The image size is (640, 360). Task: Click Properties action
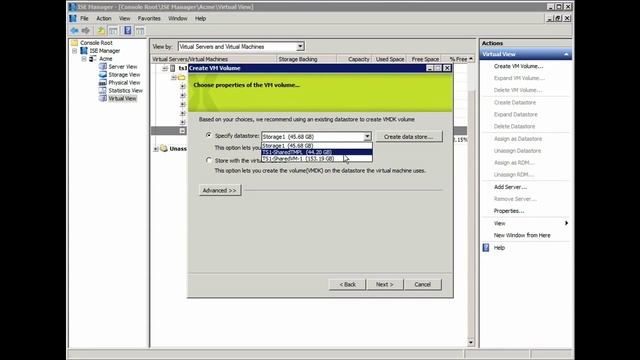pos(509,211)
